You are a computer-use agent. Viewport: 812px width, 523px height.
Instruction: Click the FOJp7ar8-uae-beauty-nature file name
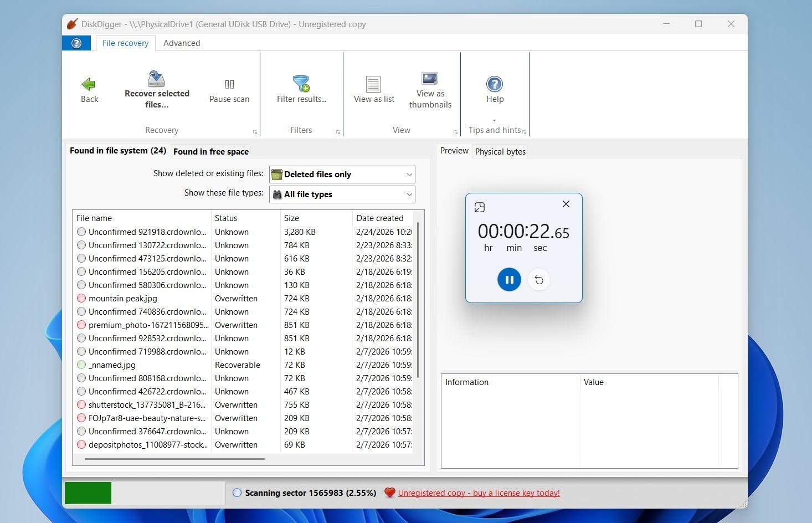(147, 418)
